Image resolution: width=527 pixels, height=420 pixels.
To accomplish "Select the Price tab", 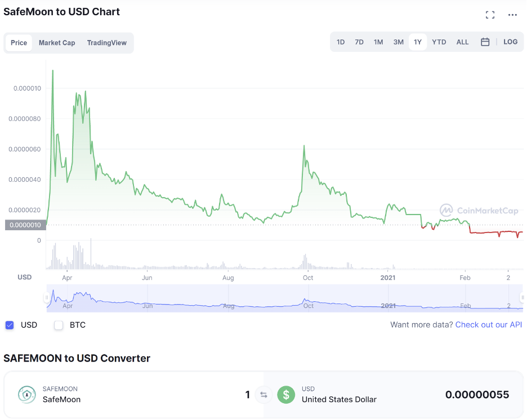I will (19, 43).
